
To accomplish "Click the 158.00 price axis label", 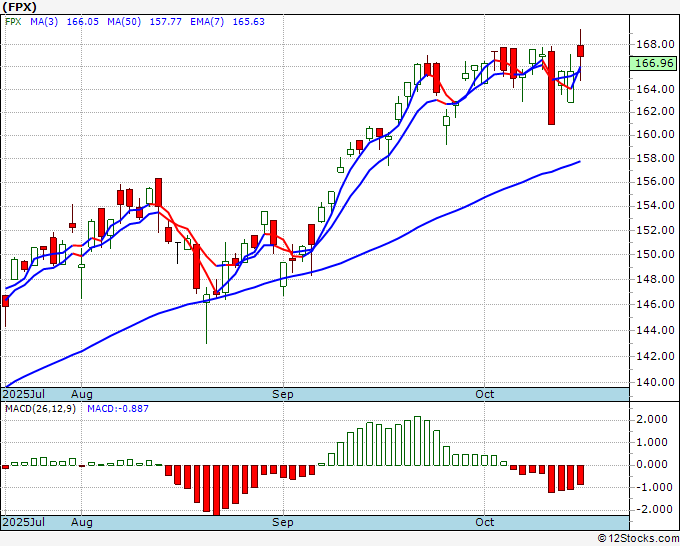I will click(x=655, y=158).
